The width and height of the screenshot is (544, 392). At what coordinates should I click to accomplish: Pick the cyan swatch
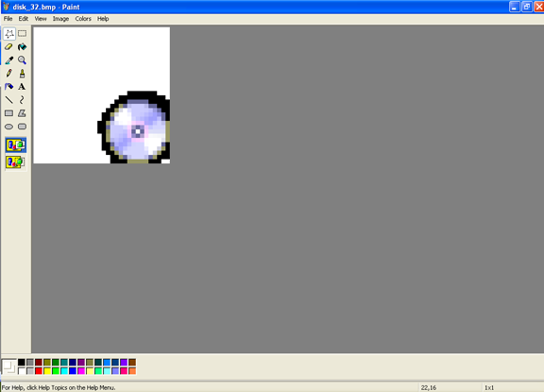[x=64, y=371]
